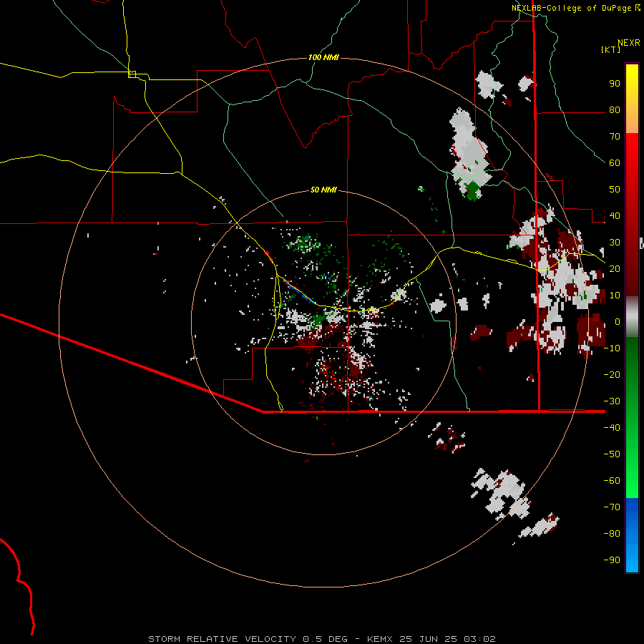Click the positive 40 scale value
The height and width of the screenshot is (644, 644).
tap(615, 216)
